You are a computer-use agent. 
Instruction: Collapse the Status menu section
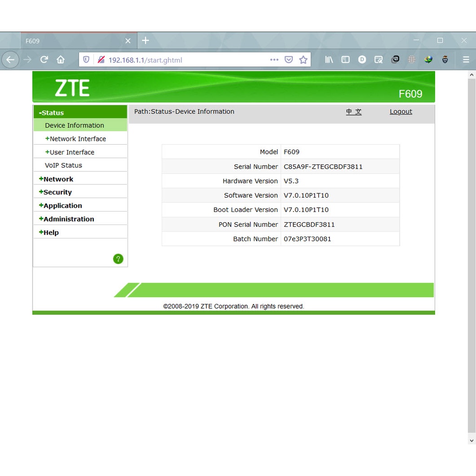[53, 112]
